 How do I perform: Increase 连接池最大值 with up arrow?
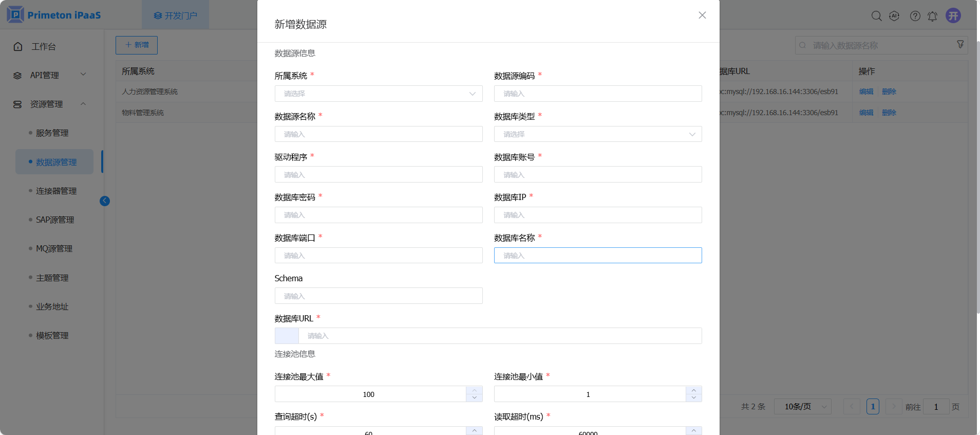pyautogui.click(x=474, y=390)
